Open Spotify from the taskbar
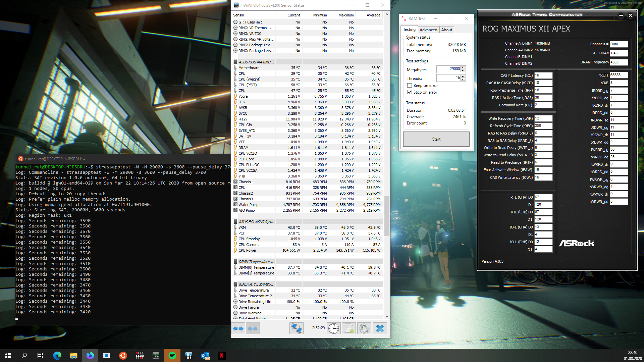Screen dimensions: 644x362 pyautogui.click(x=172, y=356)
